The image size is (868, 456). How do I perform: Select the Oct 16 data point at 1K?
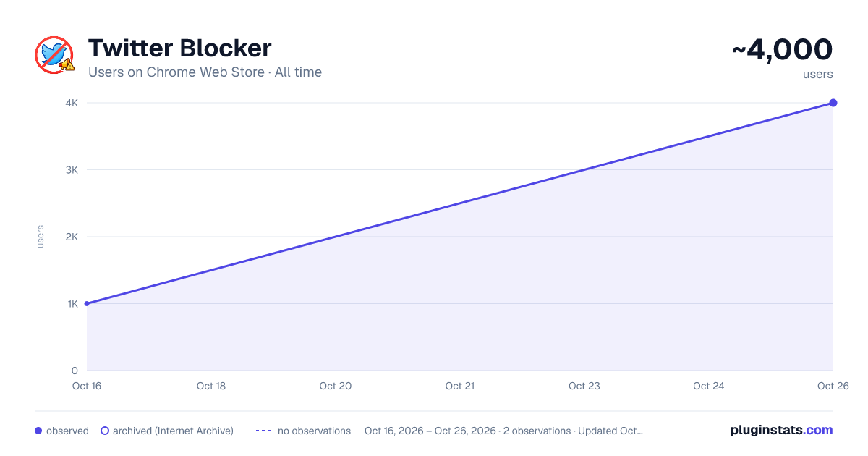click(x=87, y=304)
